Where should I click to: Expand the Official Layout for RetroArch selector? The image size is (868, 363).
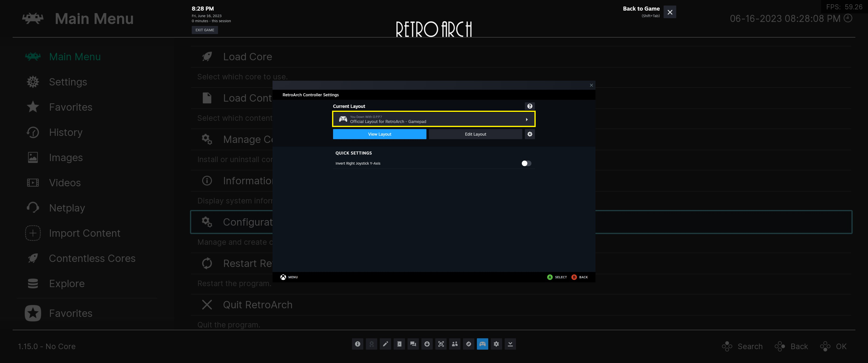pyautogui.click(x=434, y=119)
